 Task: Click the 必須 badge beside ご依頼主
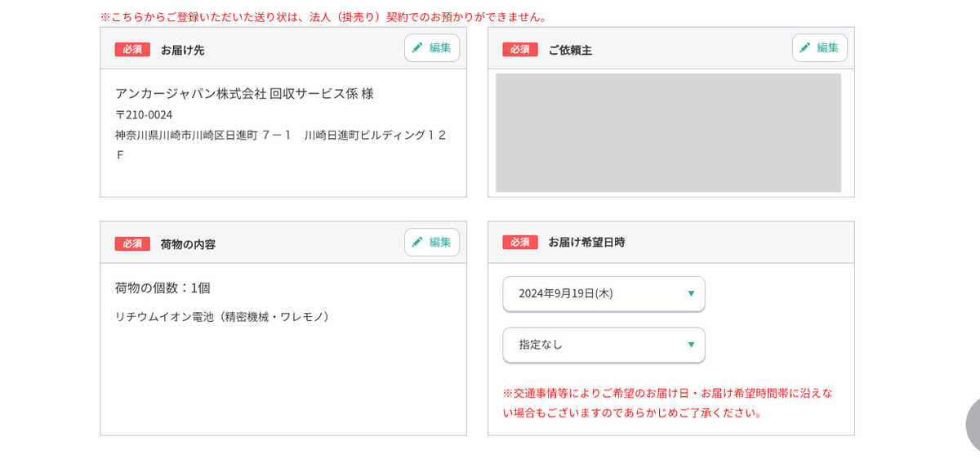tap(520, 50)
